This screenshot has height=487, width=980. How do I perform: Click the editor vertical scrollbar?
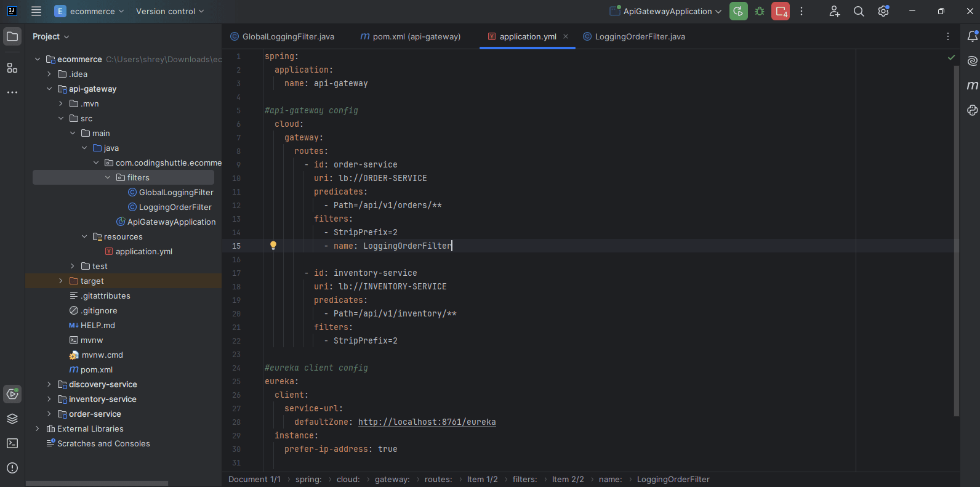click(957, 240)
